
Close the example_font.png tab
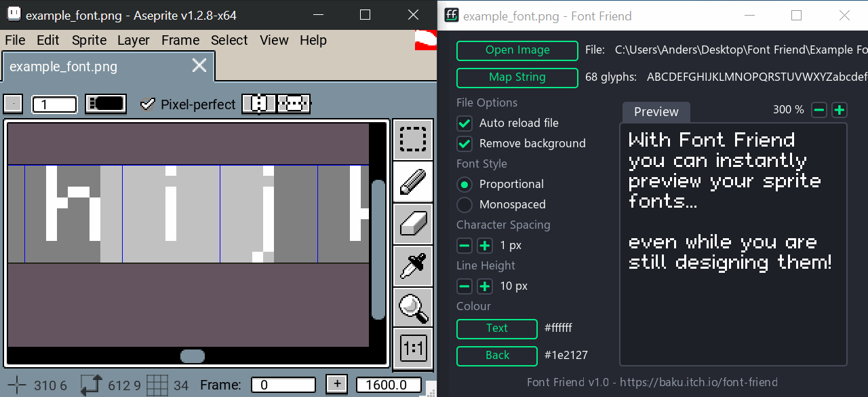click(x=199, y=65)
